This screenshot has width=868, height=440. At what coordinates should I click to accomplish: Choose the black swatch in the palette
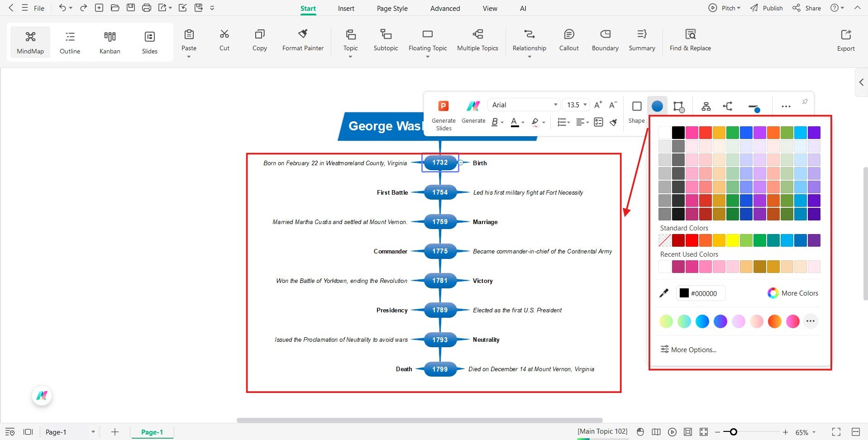(x=678, y=133)
